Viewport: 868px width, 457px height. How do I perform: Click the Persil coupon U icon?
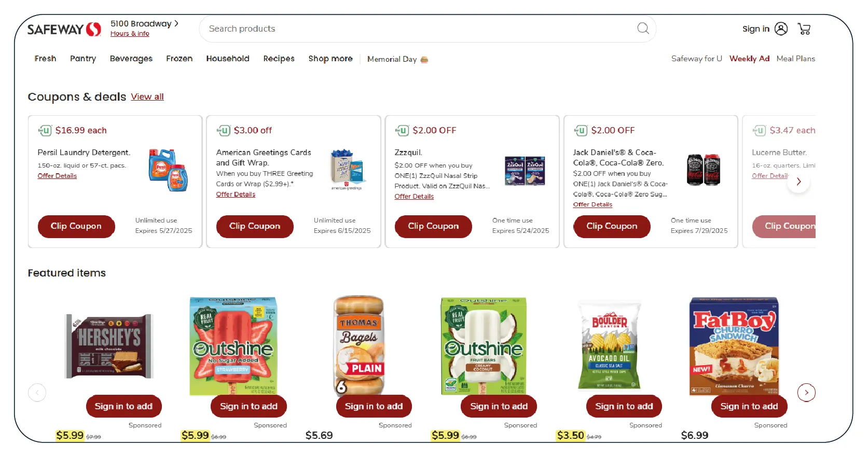click(x=45, y=130)
